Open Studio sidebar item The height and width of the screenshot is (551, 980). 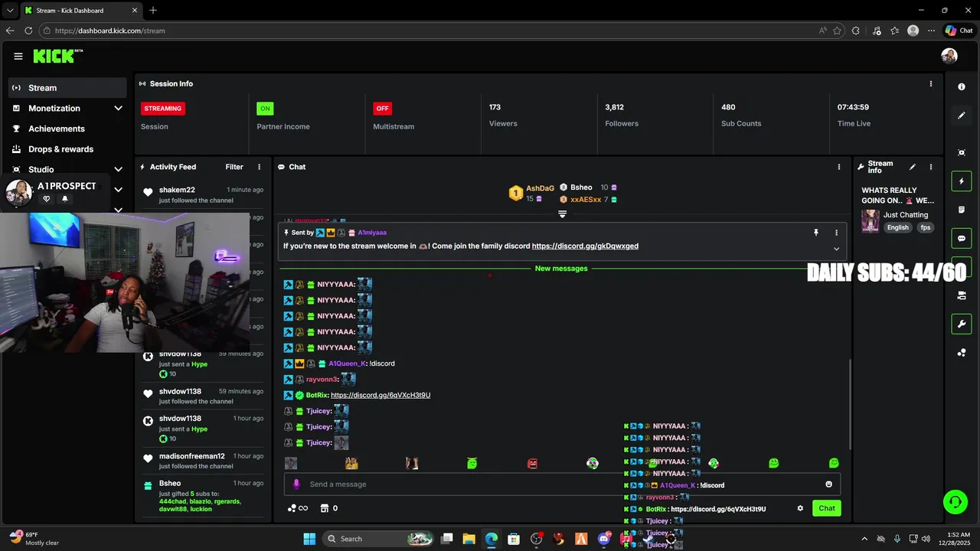[x=67, y=169]
